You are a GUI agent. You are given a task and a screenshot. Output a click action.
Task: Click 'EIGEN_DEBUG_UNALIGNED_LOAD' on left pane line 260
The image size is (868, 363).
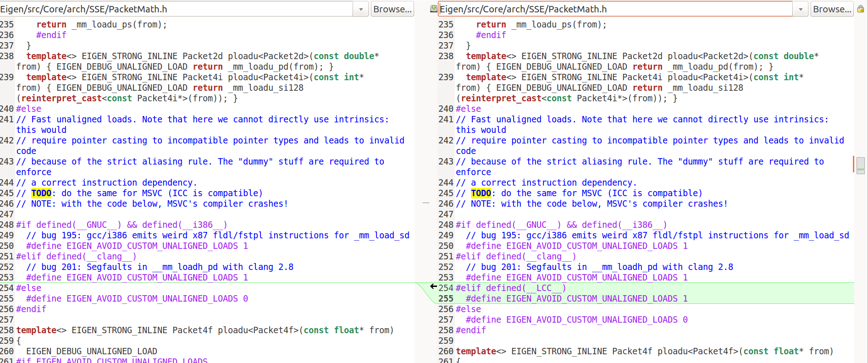pos(92,352)
